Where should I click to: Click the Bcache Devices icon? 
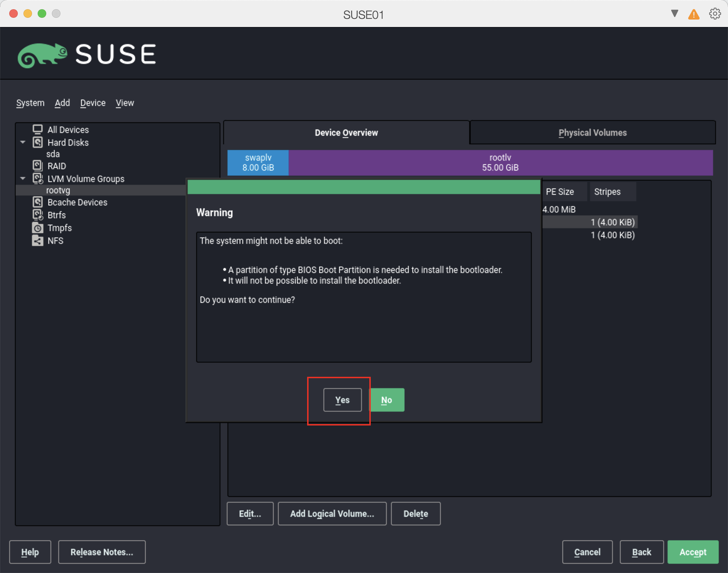pyautogui.click(x=37, y=202)
